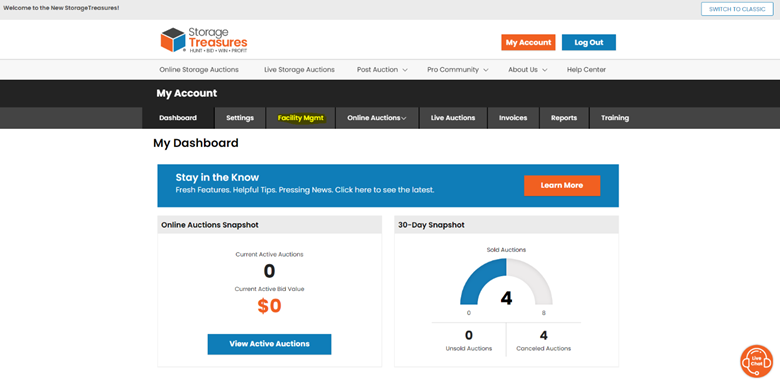
Task: Open My Account orange button
Action: point(528,43)
